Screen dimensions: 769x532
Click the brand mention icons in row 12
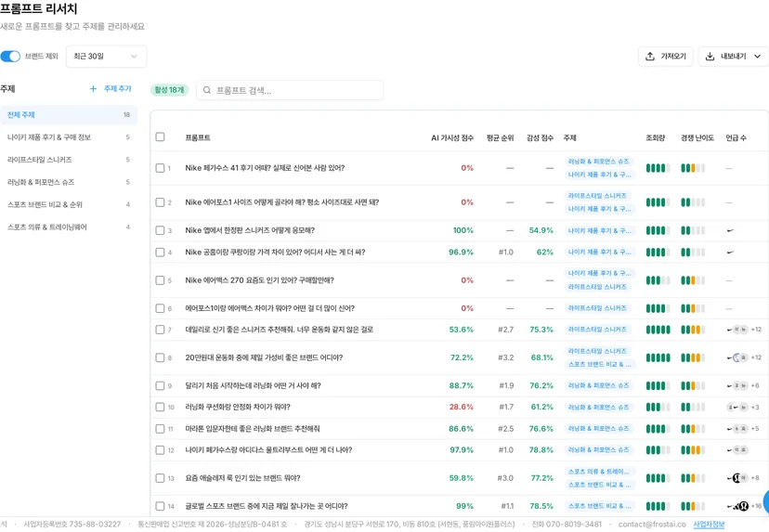coord(737,450)
